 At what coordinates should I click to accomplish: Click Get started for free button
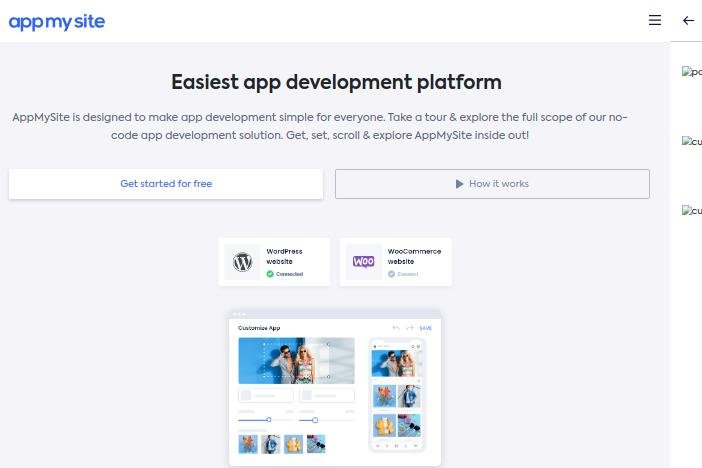pyautogui.click(x=166, y=184)
